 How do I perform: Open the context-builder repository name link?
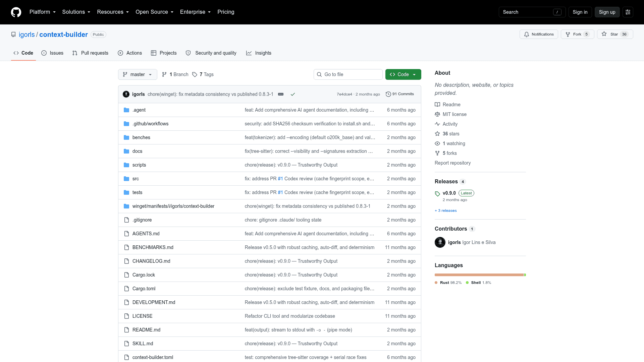[63, 35]
